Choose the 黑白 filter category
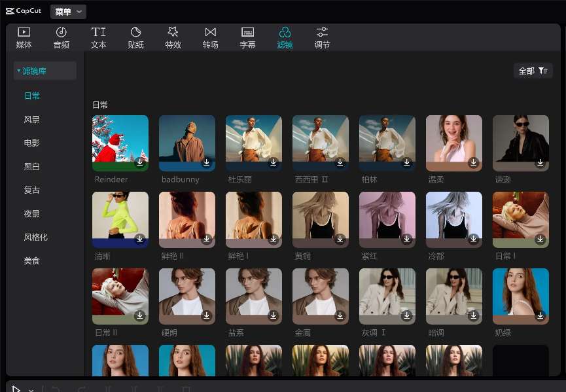Image resolution: width=566 pixels, height=392 pixels. [x=32, y=167]
